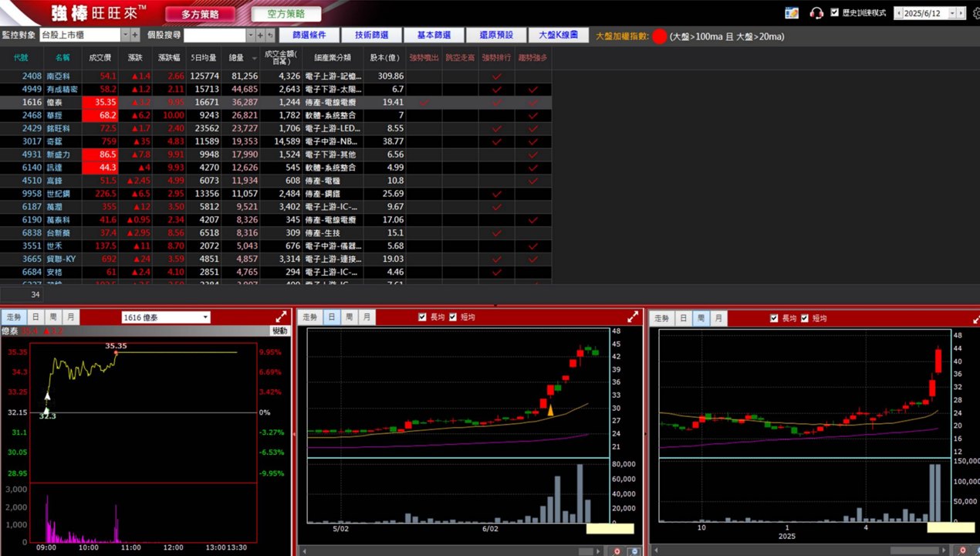Click the plus icon beside 監控對象 dropdown

(135, 35)
